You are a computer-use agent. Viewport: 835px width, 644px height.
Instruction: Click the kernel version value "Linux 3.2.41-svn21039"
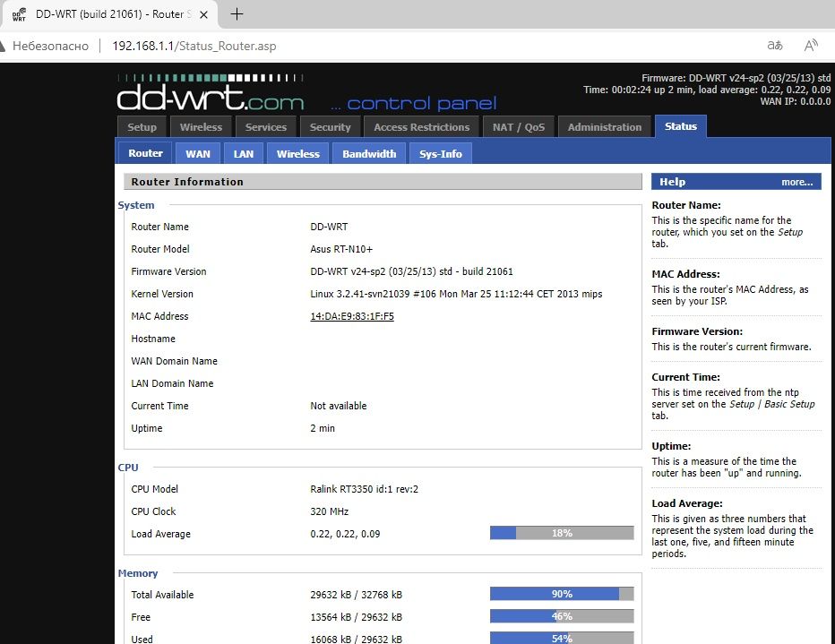tap(456, 294)
